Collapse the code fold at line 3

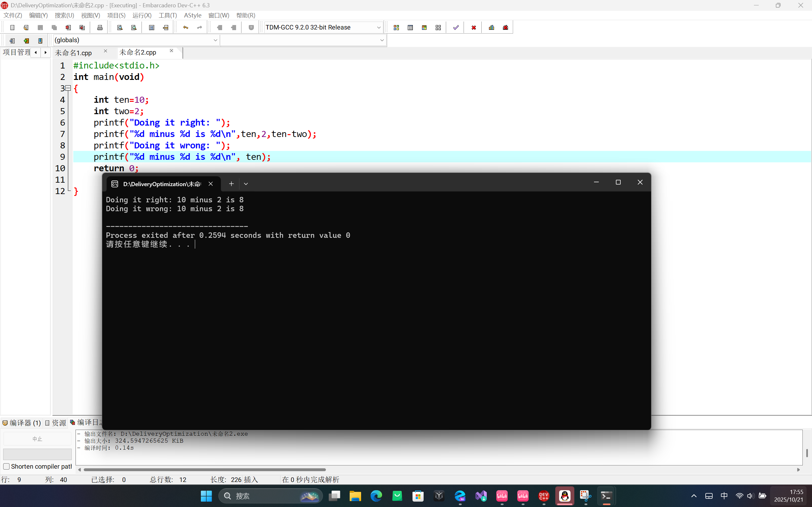69,88
